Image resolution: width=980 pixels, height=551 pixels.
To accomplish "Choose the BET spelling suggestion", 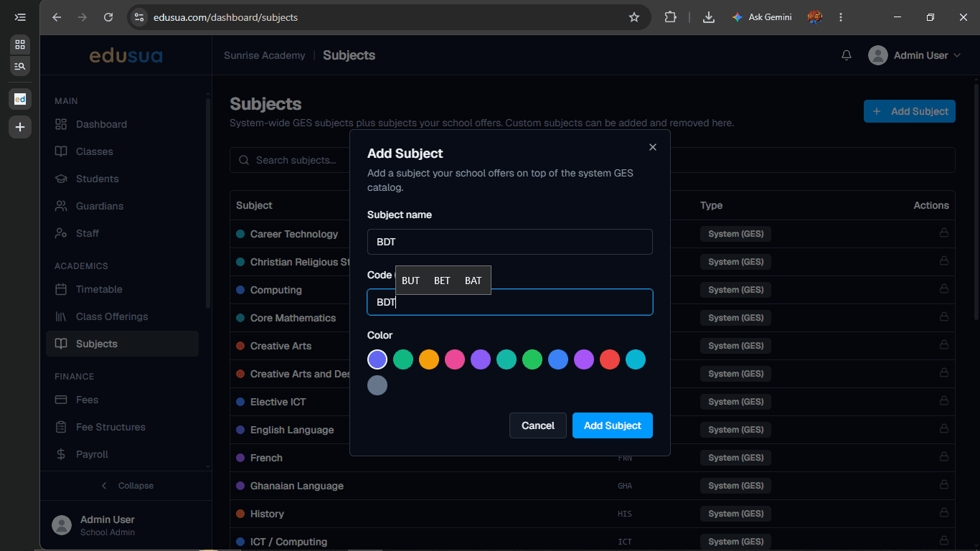I will click(x=442, y=281).
